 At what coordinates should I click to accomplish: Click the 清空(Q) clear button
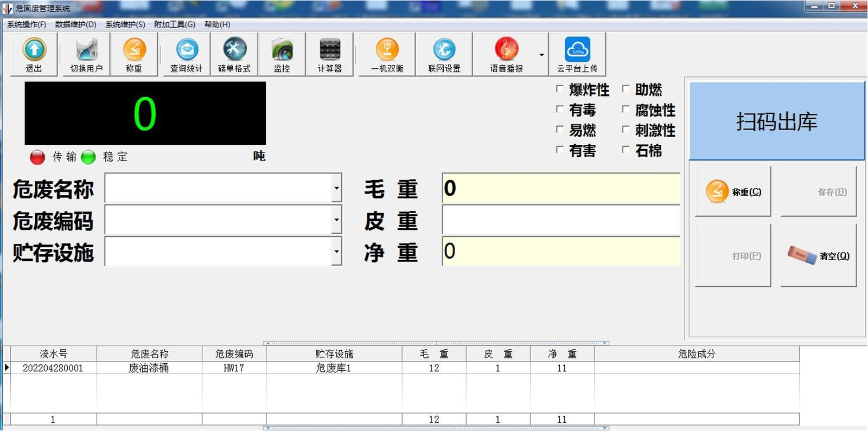coord(819,255)
